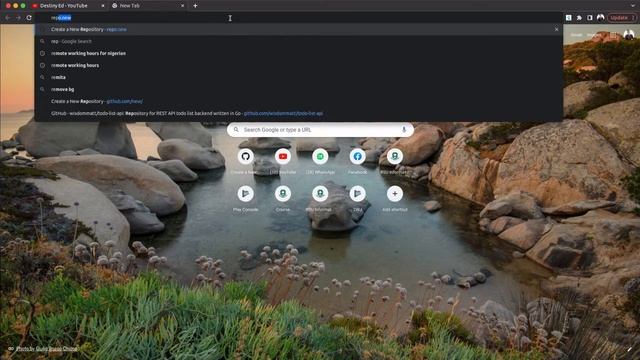Open the background photo credit link
This screenshot has height=360, width=640.
(47, 349)
